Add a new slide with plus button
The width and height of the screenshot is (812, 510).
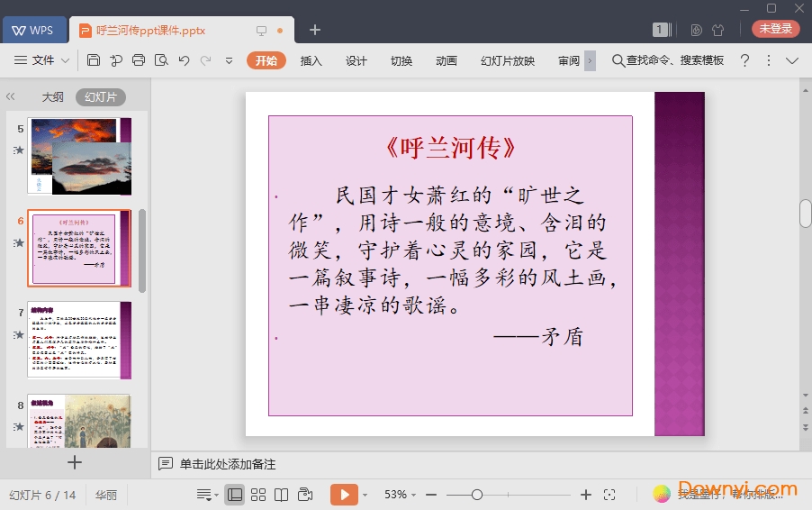(75, 462)
